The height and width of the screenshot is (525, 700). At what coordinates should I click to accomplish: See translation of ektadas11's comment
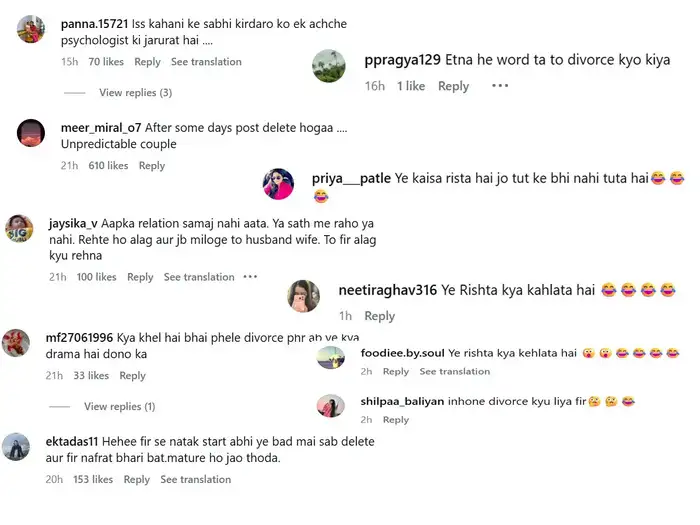tap(195, 480)
